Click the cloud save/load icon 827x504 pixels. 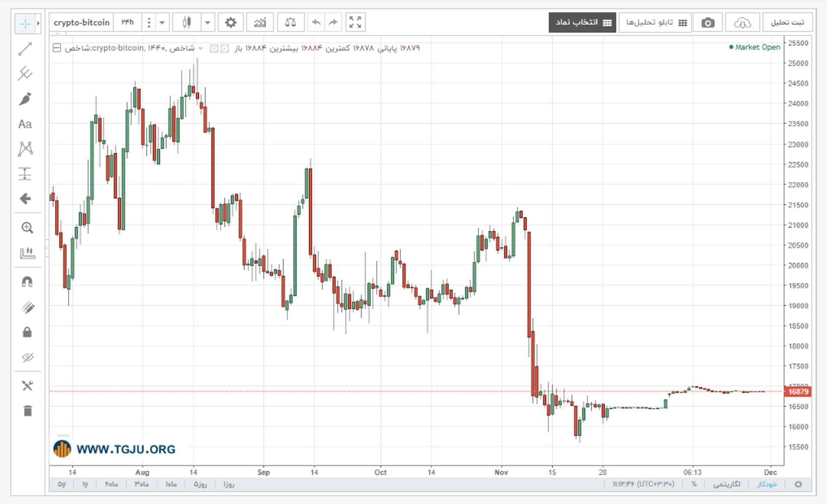742,23
